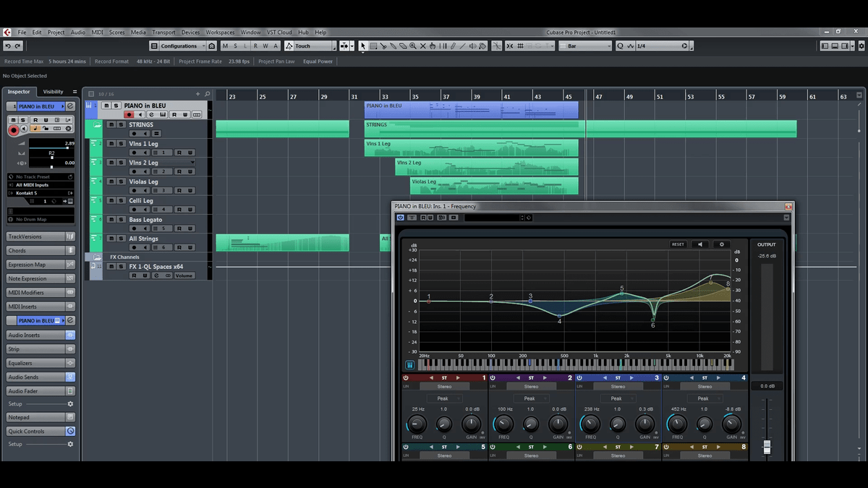Click EQ point 6 on the curve

(653, 319)
